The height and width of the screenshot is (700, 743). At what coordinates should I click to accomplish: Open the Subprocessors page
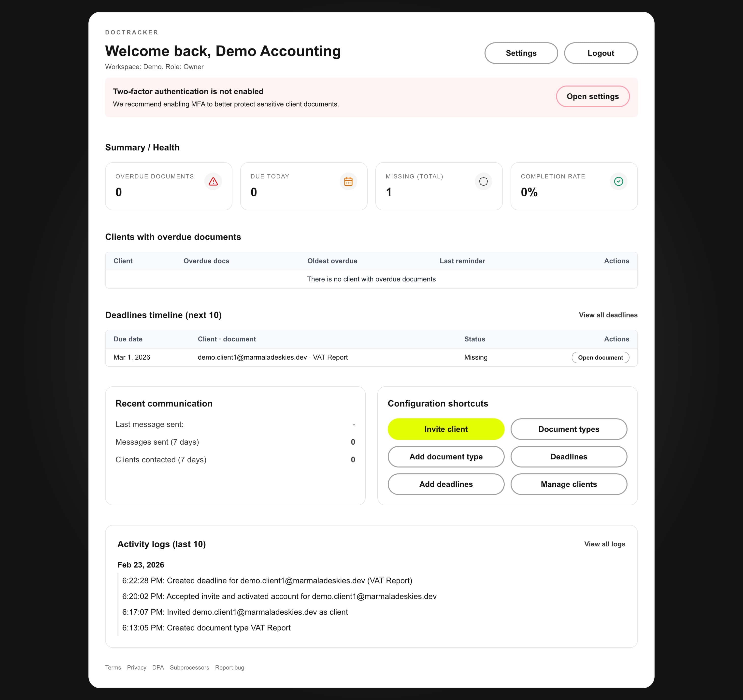pos(189,668)
